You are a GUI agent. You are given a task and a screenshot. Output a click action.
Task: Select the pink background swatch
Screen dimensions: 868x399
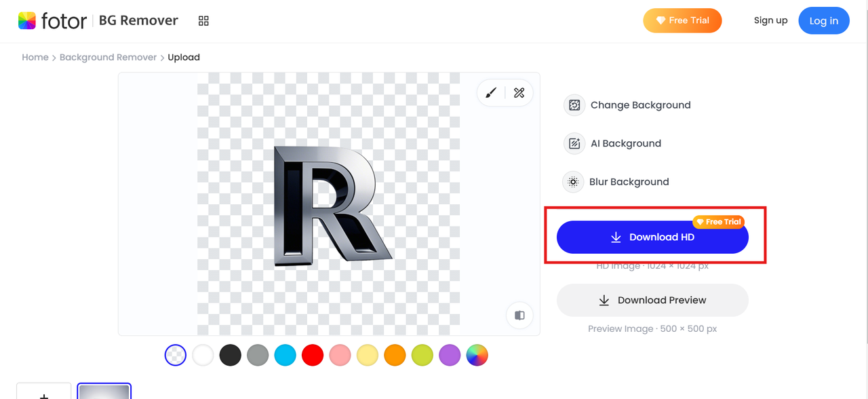pyautogui.click(x=340, y=355)
